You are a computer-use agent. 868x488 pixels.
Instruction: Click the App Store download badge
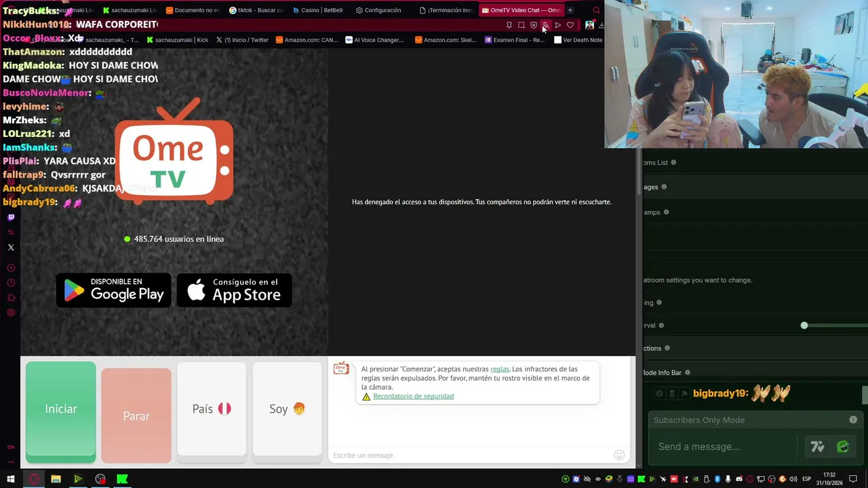pyautogui.click(x=234, y=290)
